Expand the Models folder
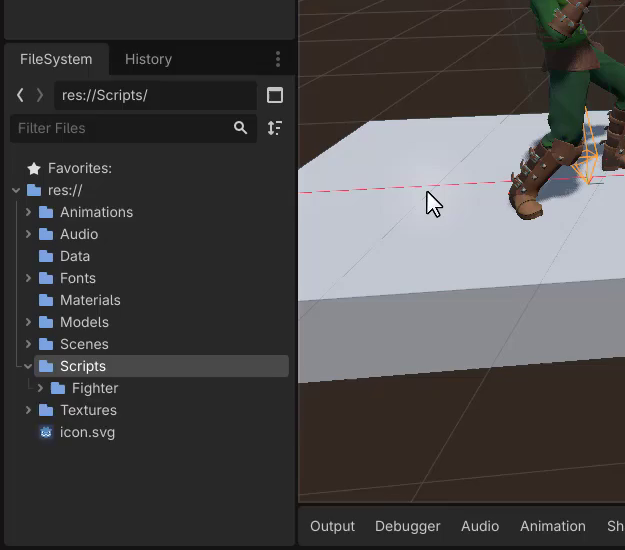The image size is (625, 550). click(x=28, y=322)
